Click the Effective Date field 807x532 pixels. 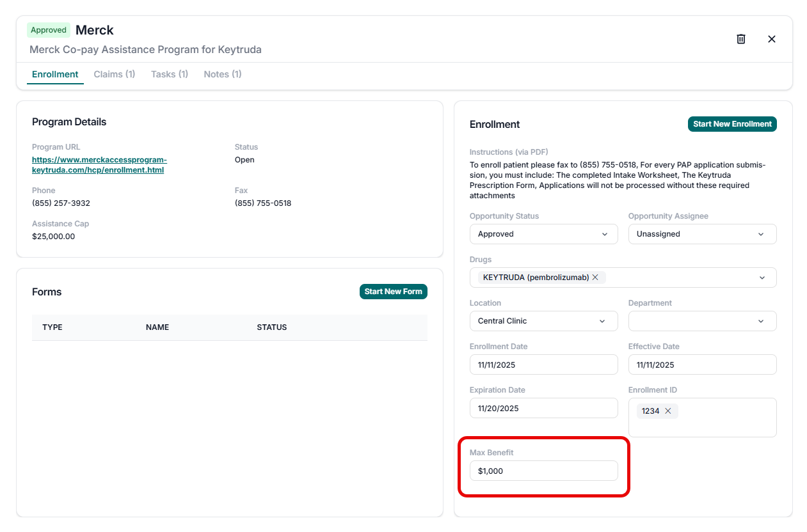point(702,364)
